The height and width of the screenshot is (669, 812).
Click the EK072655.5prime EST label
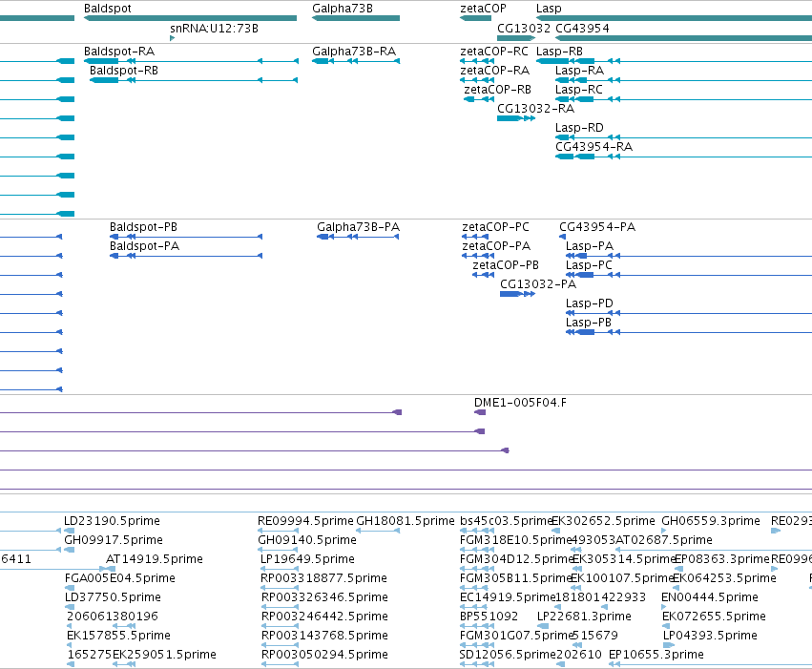pos(714,617)
